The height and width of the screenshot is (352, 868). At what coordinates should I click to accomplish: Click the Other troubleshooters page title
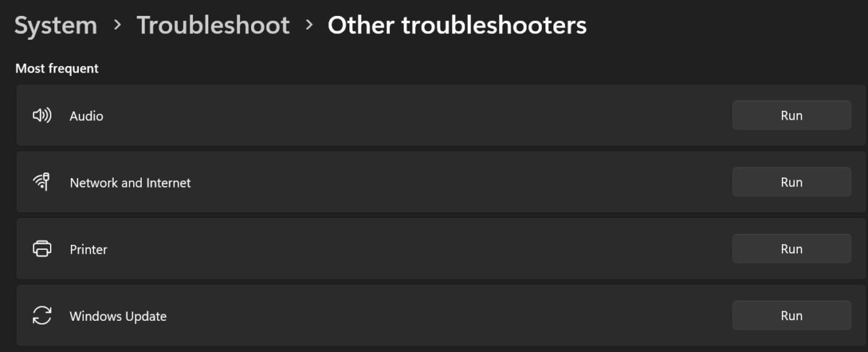[x=457, y=25]
